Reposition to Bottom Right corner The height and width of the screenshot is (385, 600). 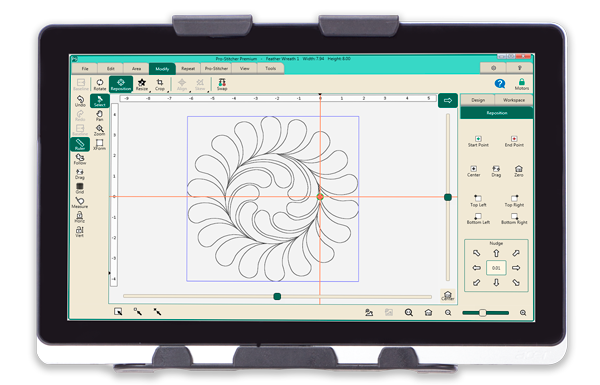[x=514, y=219]
